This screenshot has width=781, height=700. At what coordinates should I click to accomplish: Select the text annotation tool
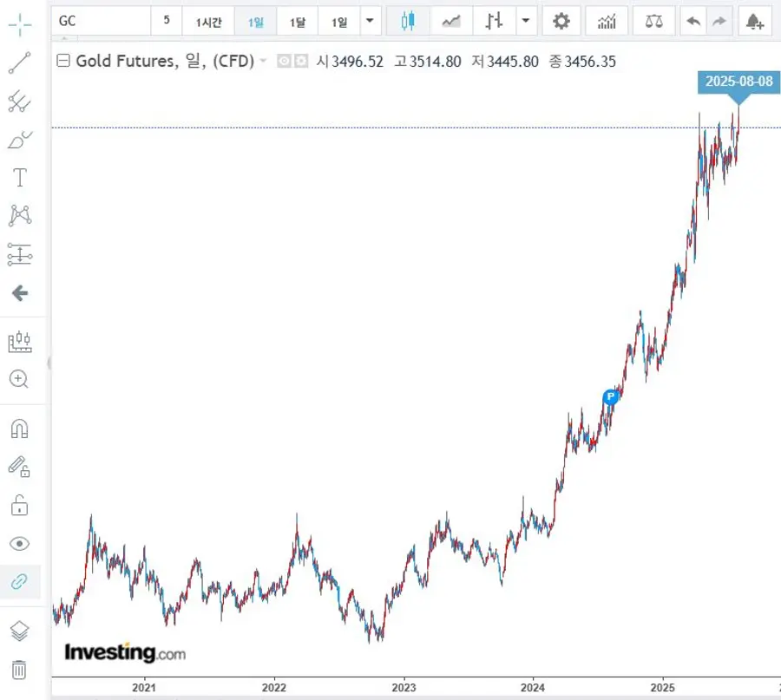[x=19, y=178]
